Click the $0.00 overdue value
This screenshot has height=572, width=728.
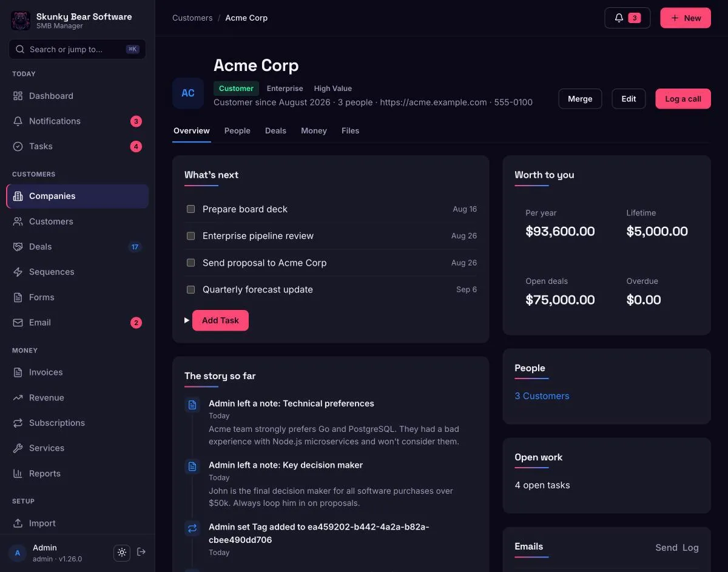click(644, 300)
